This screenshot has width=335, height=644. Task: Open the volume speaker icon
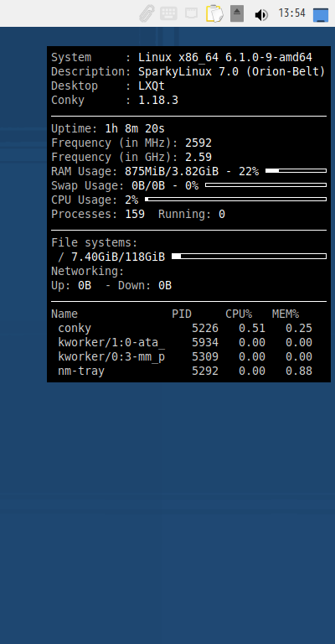click(260, 15)
